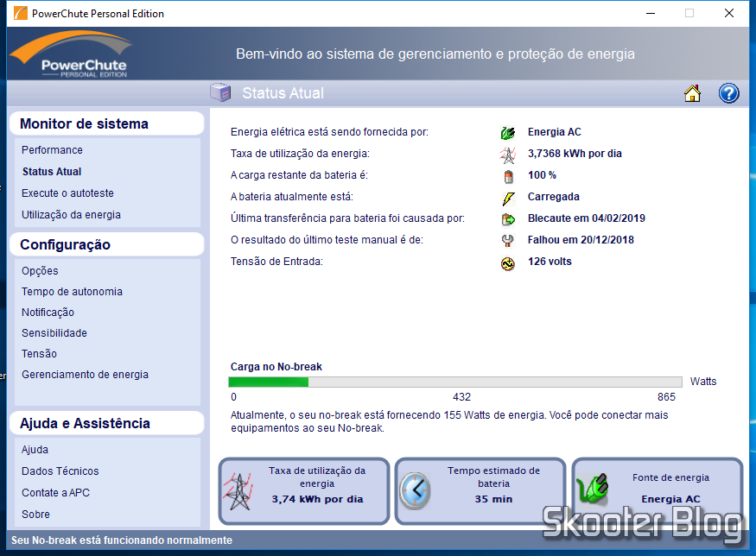Select Performance in the sidebar
The height and width of the screenshot is (556, 756).
(x=52, y=149)
